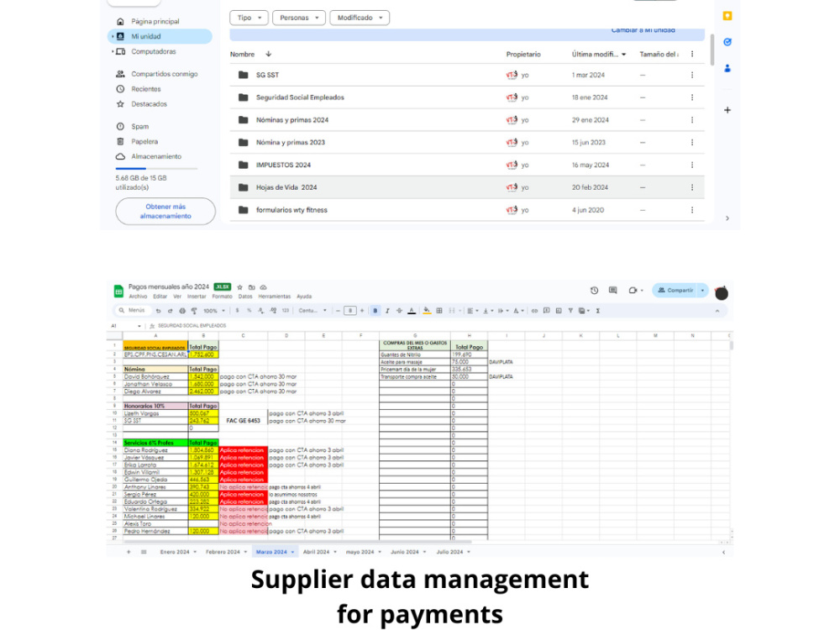Open the Google Keep side panel icon
This screenshot has height=630, width=840.
(727, 16)
